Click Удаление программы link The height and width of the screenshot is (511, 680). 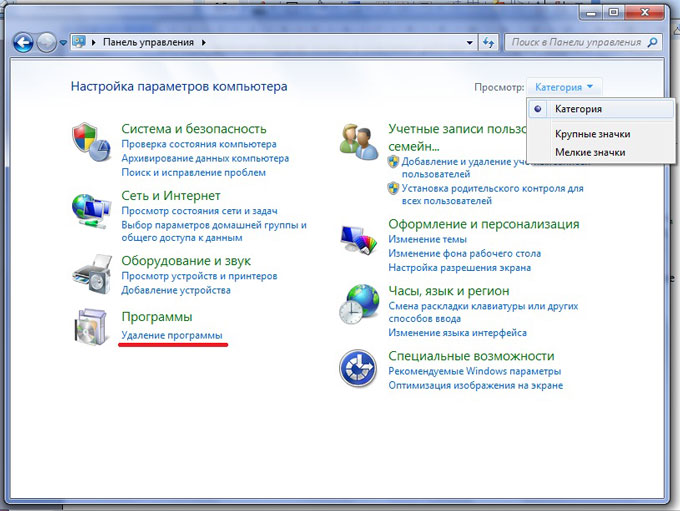(172, 335)
